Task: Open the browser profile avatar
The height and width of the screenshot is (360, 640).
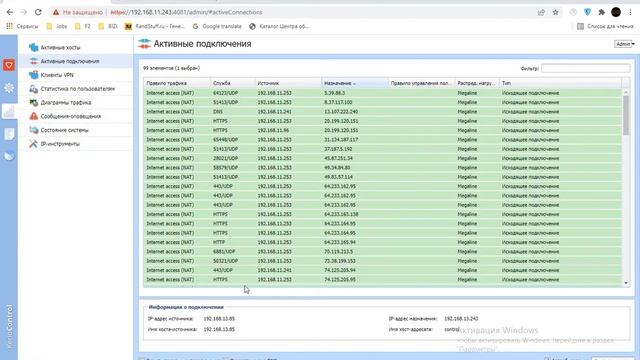Action: 616,12
